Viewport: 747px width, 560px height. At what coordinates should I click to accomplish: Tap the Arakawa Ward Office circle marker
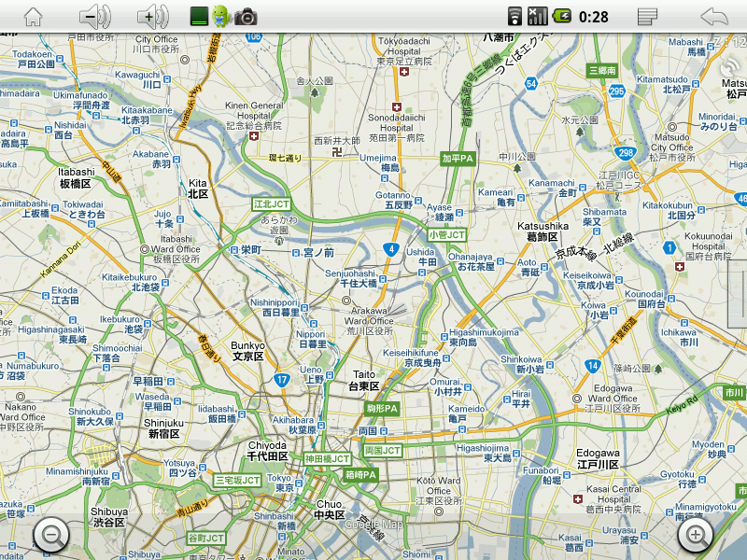coord(346,301)
